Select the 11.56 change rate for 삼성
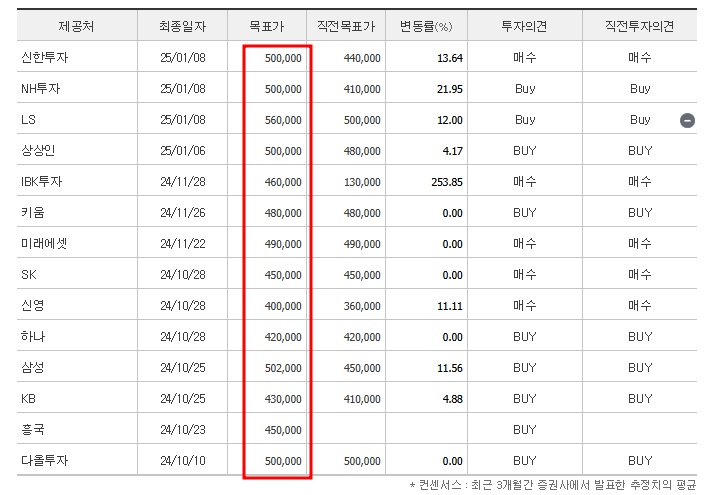The image size is (707, 495). [450, 368]
